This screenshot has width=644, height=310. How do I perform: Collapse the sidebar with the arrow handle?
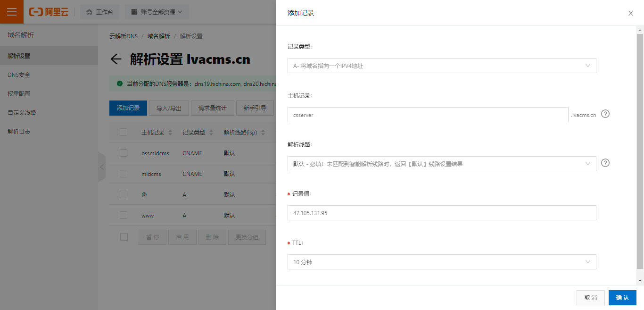(x=102, y=167)
